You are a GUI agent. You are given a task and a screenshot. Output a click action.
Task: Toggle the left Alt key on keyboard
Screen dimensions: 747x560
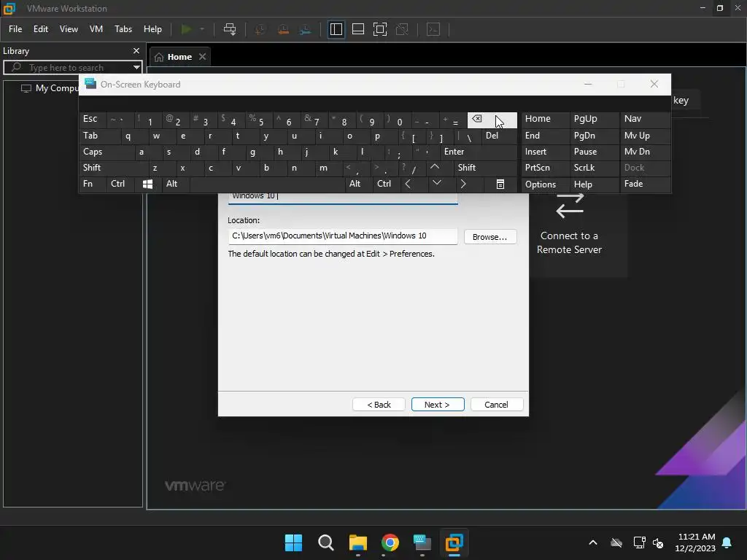(x=175, y=184)
